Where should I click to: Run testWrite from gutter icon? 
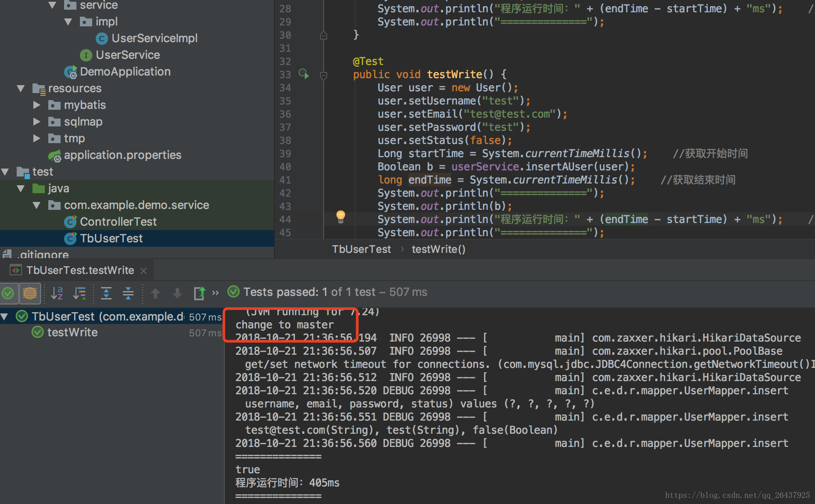(x=304, y=74)
